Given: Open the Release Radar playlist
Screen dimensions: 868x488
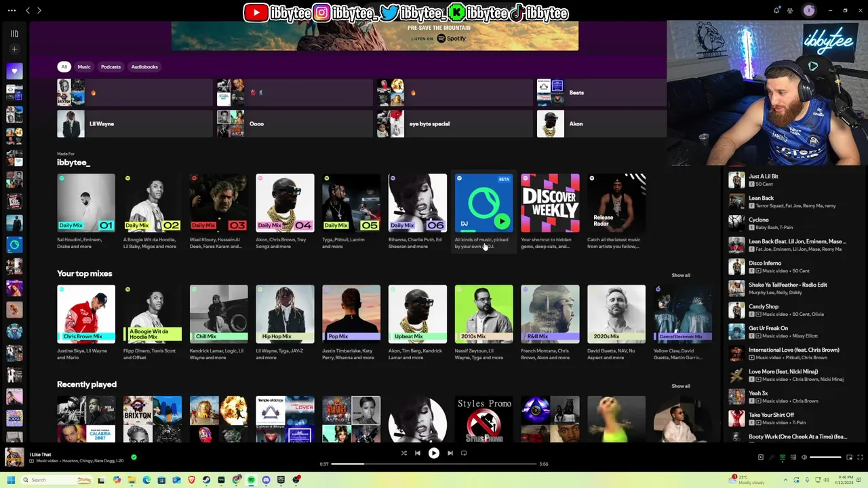Looking at the screenshot, I should coord(616,203).
